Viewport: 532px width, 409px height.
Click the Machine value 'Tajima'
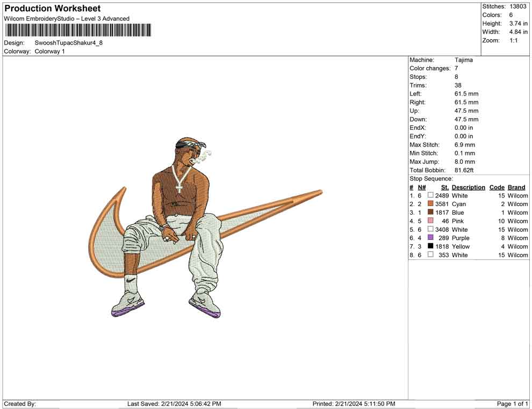pyautogui.click(x=463, y=60)
